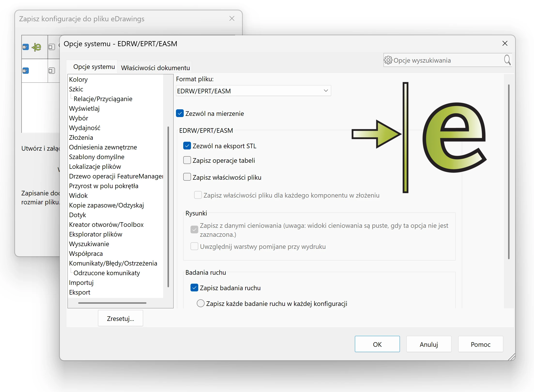Check Uwzględnij warstwy pomijane przy wydruku
This screenshot has width=534, height=392.
tap(194, 246)
